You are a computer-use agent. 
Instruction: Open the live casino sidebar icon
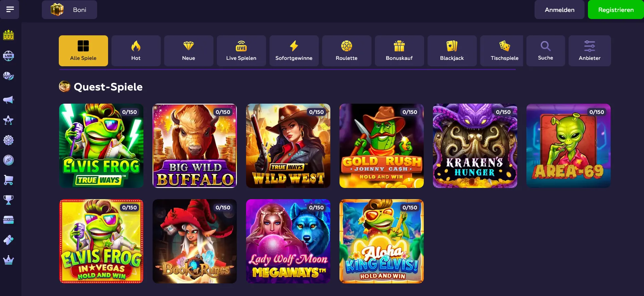pos(8,56)
